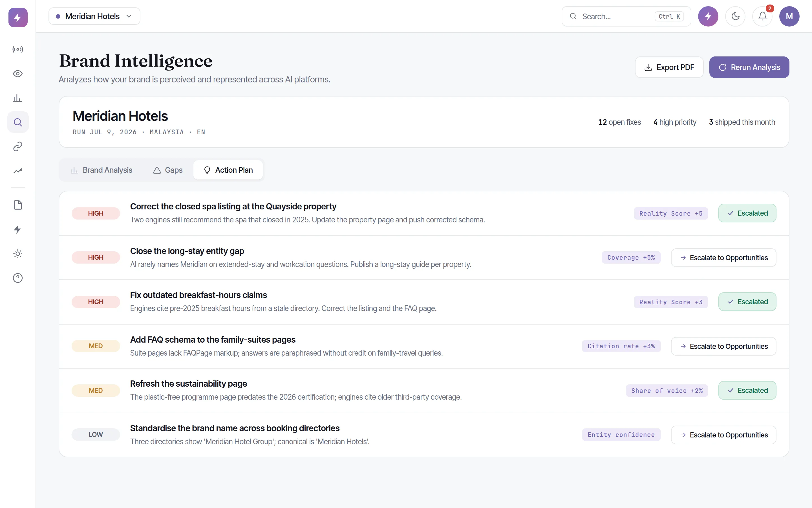Open the document page sidebar icon
This screenshot has height=508, width=812.
(18, 205)
